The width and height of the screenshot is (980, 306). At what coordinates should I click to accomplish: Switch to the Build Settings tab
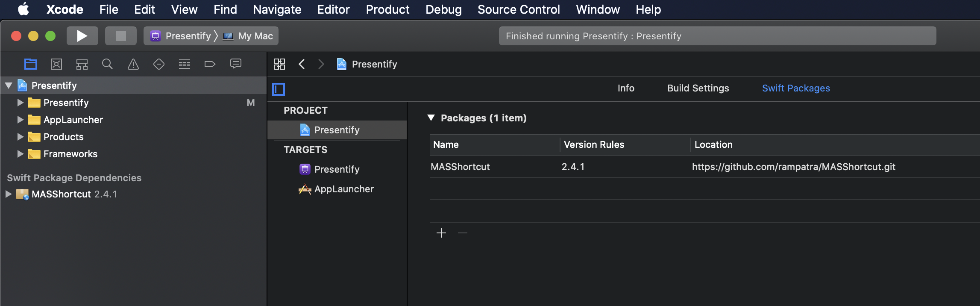coord(698,88)
